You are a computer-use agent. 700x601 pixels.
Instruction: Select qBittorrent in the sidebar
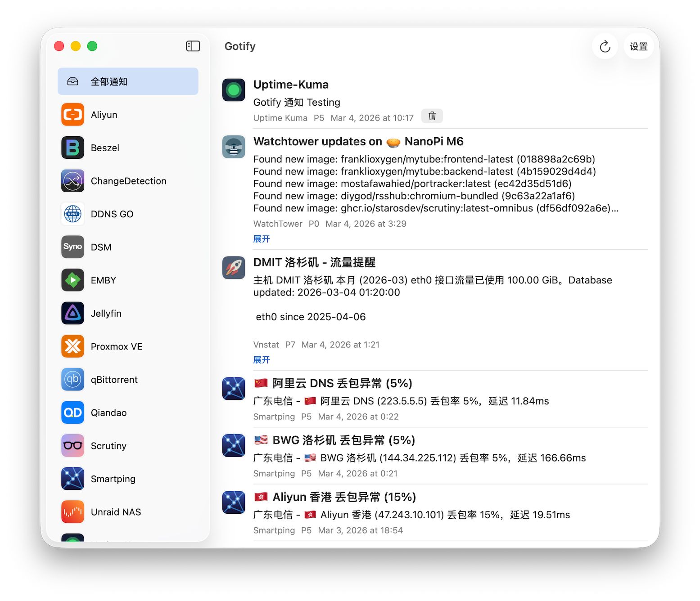click(x=114, y=379)
